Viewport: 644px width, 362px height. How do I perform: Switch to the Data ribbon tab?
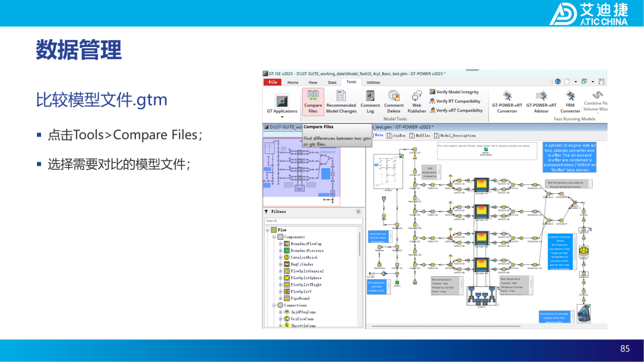(332, 82)
